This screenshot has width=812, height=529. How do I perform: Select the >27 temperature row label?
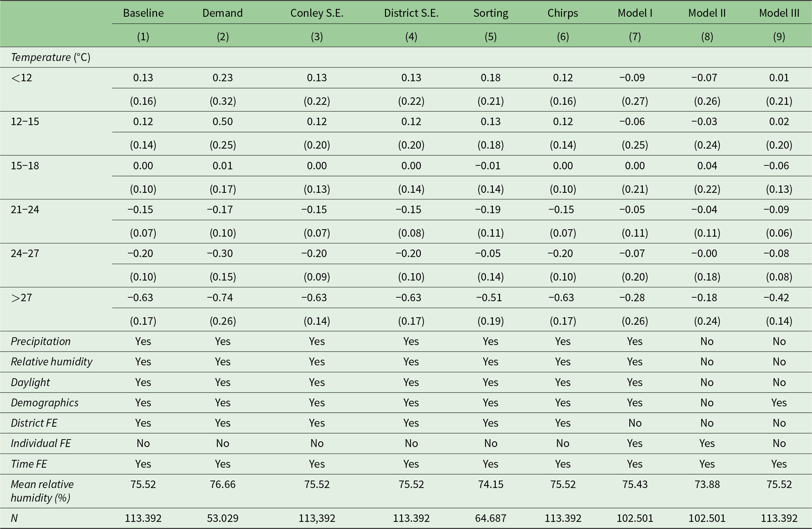[x=21, y=298]
